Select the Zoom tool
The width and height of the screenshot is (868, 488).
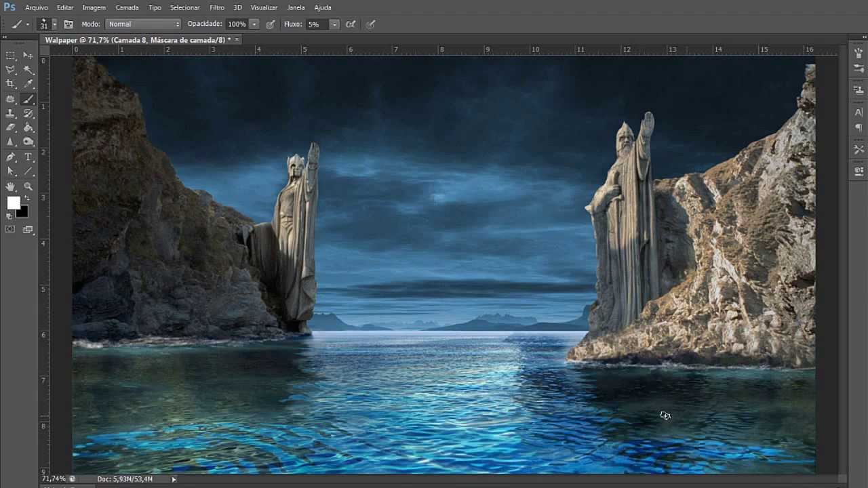click(28, 186)
